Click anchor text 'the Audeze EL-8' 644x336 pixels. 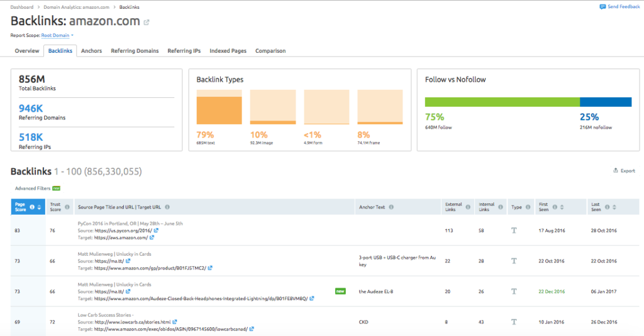tap(376, 291)
